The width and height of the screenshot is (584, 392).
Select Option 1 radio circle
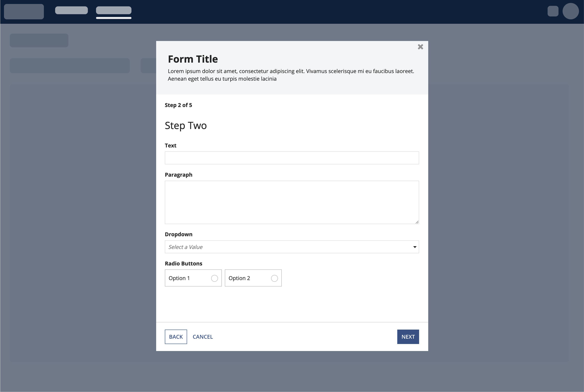click(214, 278)
